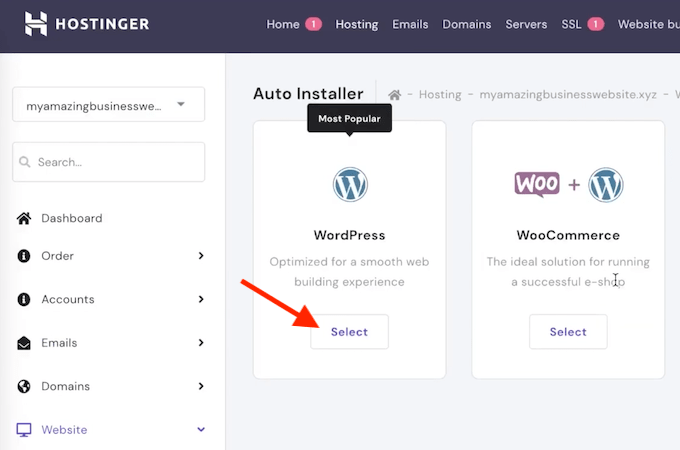This screenshot has height=450, width=680.
Task: Click the Hosting breadcrumb link
Action: pos(440,95)
